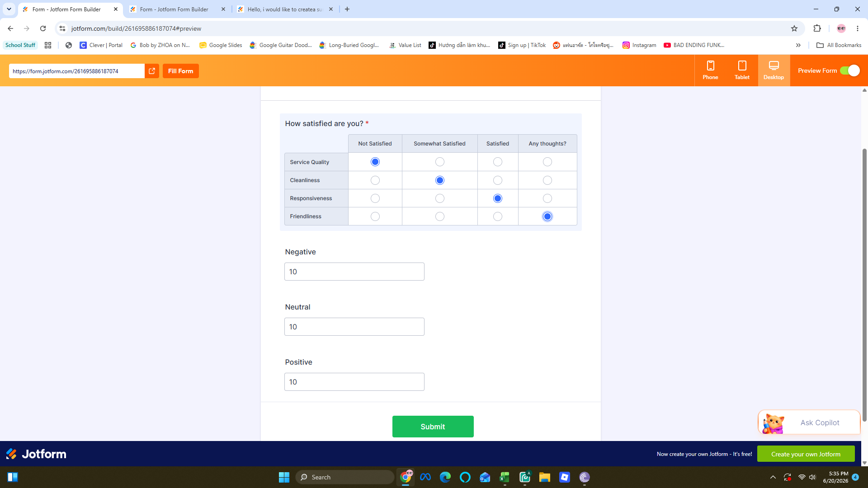This screenshot has width=868, height=488.
Task: Close the first Form Builder tab
Action: coord(116,9)
